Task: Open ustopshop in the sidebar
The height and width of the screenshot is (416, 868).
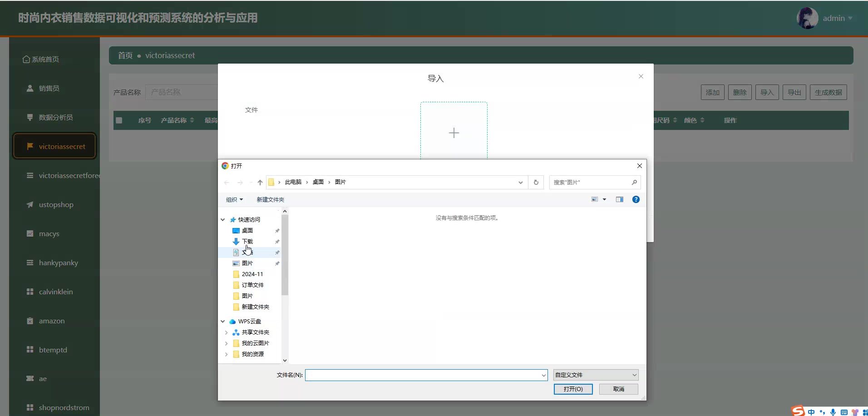Action: (54, 204)
